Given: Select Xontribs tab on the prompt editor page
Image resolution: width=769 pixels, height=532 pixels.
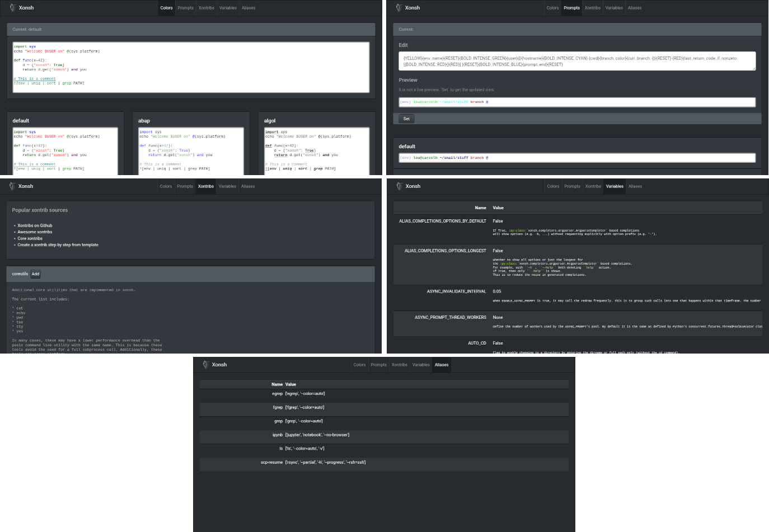Looking at the screenshot, I should 592,8.
